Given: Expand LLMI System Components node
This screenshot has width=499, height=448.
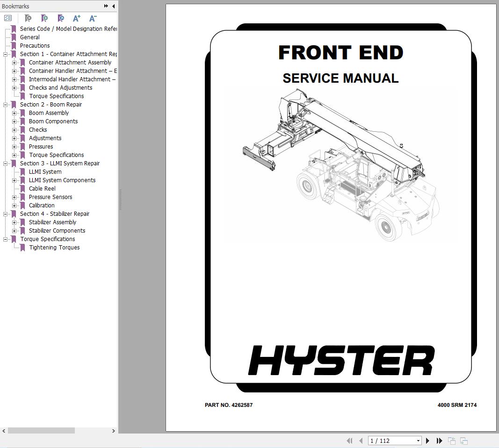Looking at the screenshot, I should pyautogui.click(x=14, y=181).
